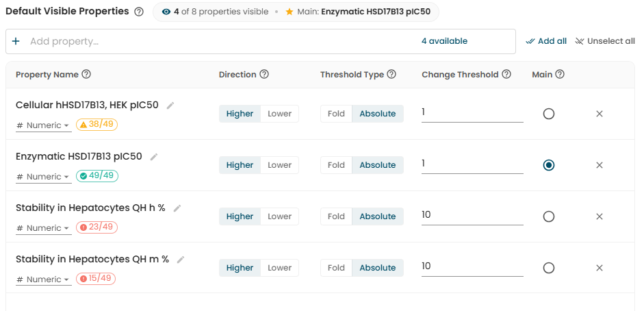Set Stability QH h % as main property
The image size is (644, 311).
pos(549,216)
